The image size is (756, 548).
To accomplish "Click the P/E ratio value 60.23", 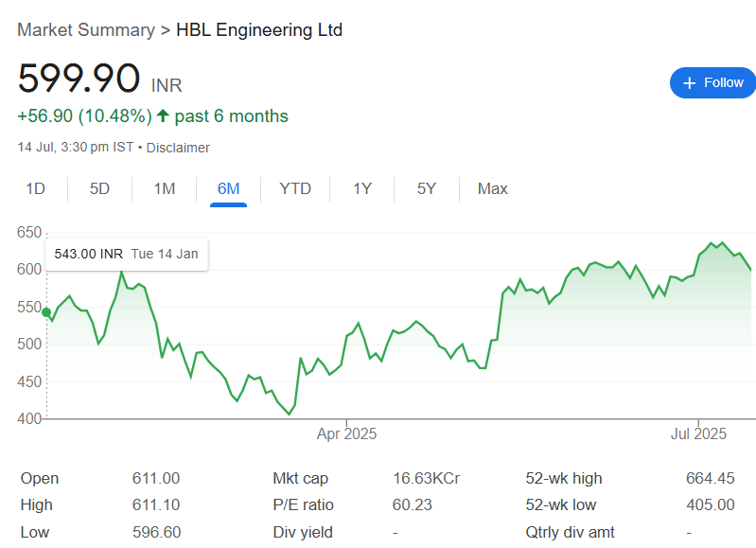I will pos(413,505).
